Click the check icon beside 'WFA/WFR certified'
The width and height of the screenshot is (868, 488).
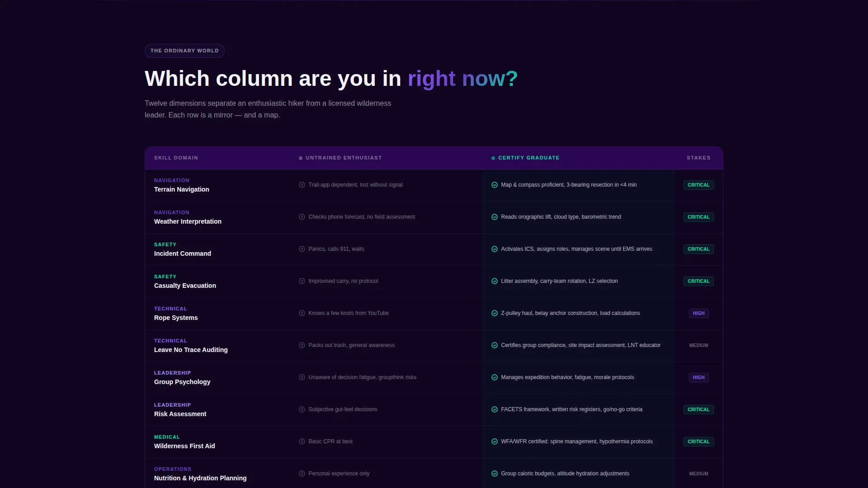(x=495, y=441)
